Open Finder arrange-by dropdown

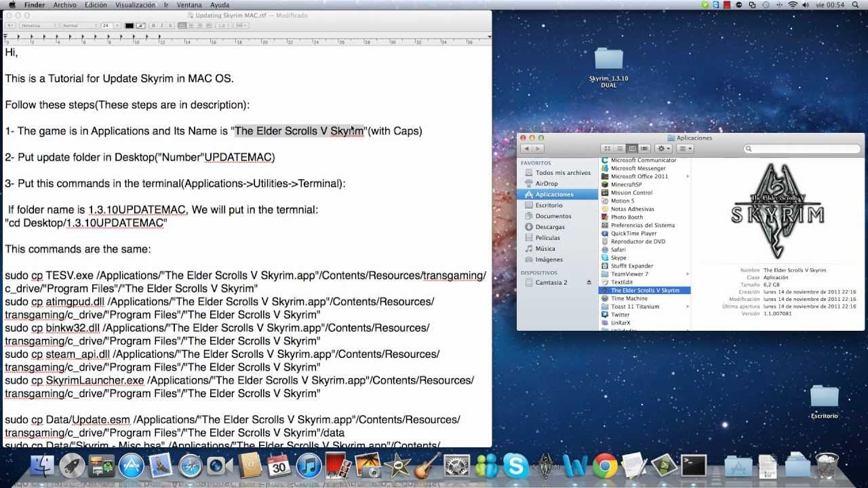(686, 148)
